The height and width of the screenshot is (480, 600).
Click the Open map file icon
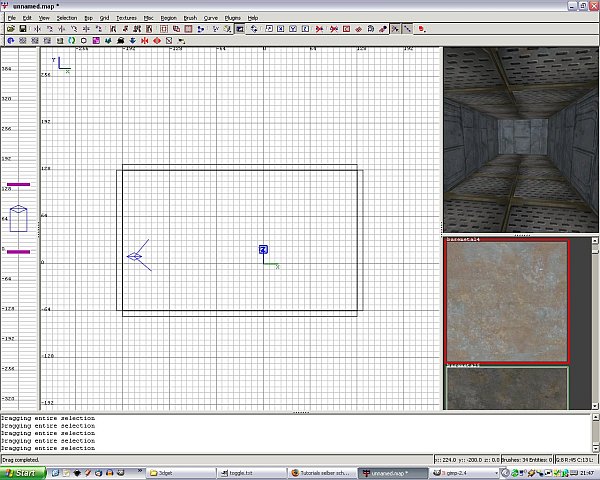coord(10,29)
